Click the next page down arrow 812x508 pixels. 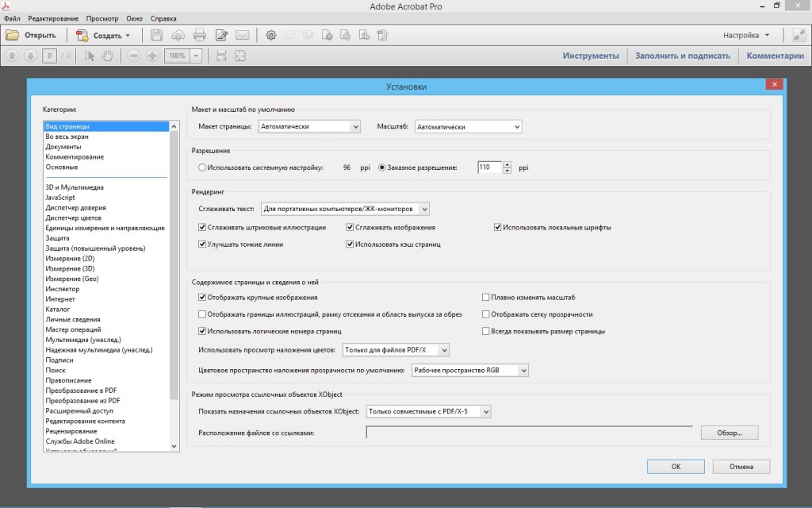point(31,56)
